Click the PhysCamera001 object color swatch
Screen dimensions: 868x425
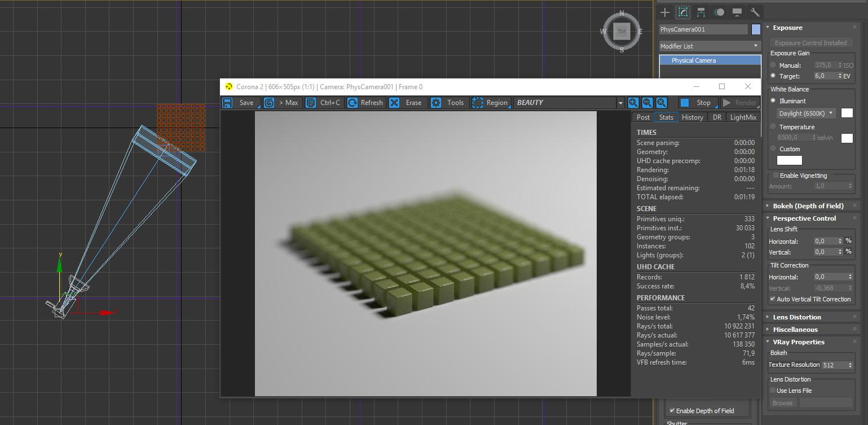coord(756,29)
